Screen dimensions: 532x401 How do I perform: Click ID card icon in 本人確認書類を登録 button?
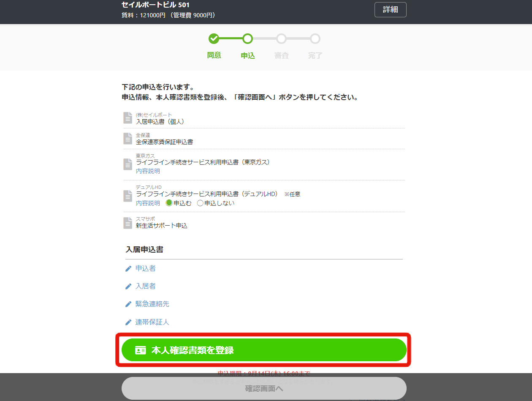(140, 350)
